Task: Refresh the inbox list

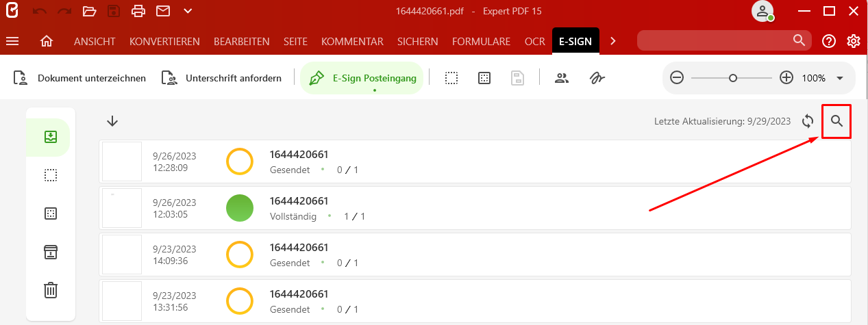Action: coord(808,121)
